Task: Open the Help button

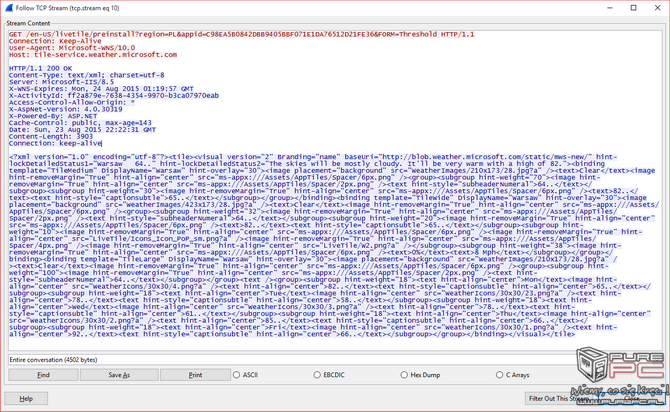Action: [27, 398]
